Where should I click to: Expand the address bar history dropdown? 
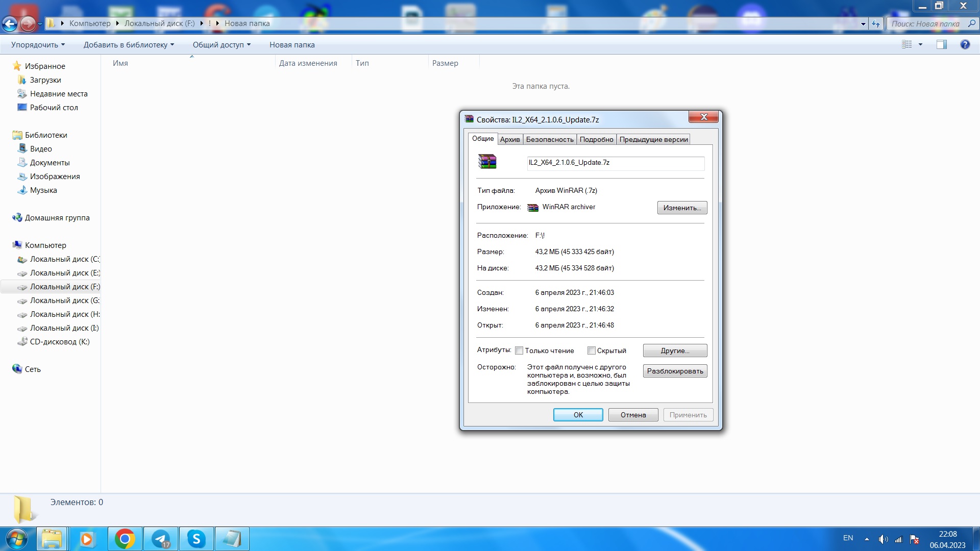tap(863, 23)
